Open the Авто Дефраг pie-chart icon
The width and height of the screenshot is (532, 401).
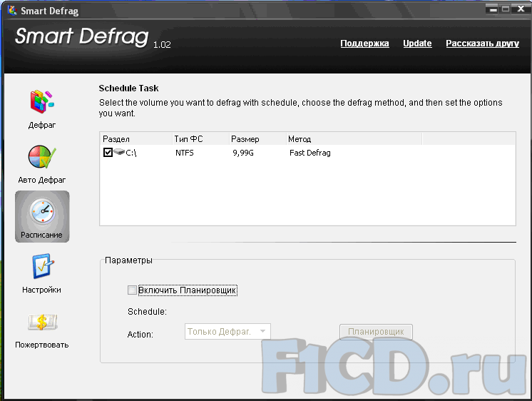coord(42,156)
